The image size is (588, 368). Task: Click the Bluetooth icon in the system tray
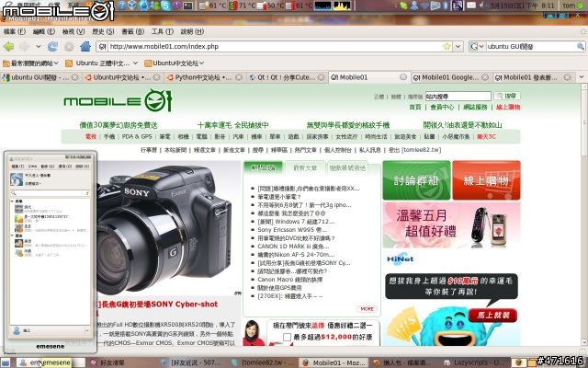(x=446, y=6)
